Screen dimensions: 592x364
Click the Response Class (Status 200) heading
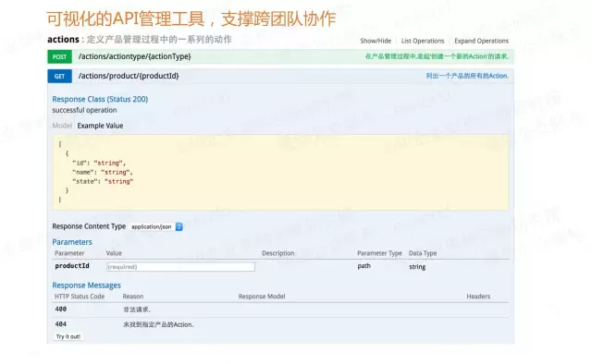100,99
